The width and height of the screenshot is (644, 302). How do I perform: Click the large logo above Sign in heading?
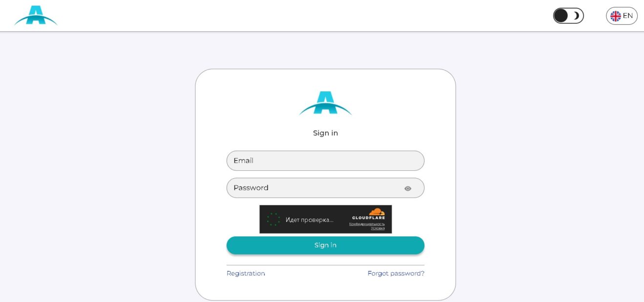[325, 103]
